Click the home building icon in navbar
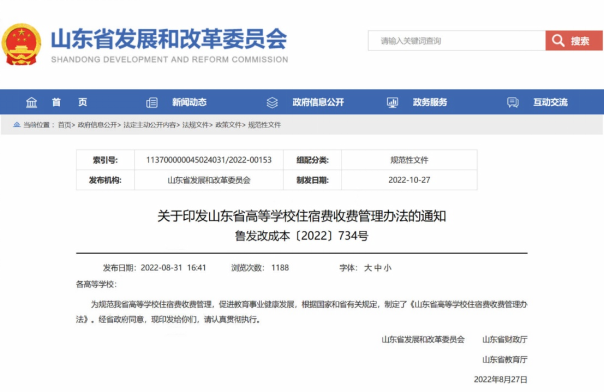This screenshot has height=392, width=605. pyautogui.click(x=31, y=102)
